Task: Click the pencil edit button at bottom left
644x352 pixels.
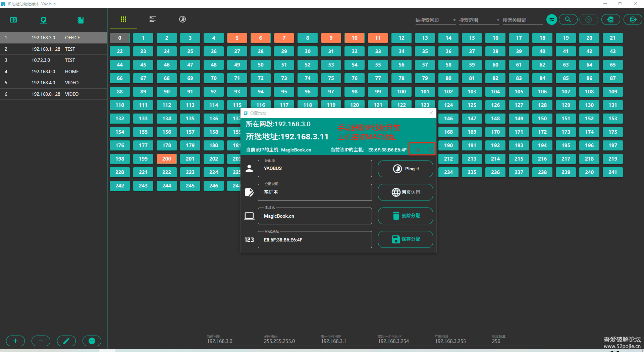Action: tap(66, 341)
